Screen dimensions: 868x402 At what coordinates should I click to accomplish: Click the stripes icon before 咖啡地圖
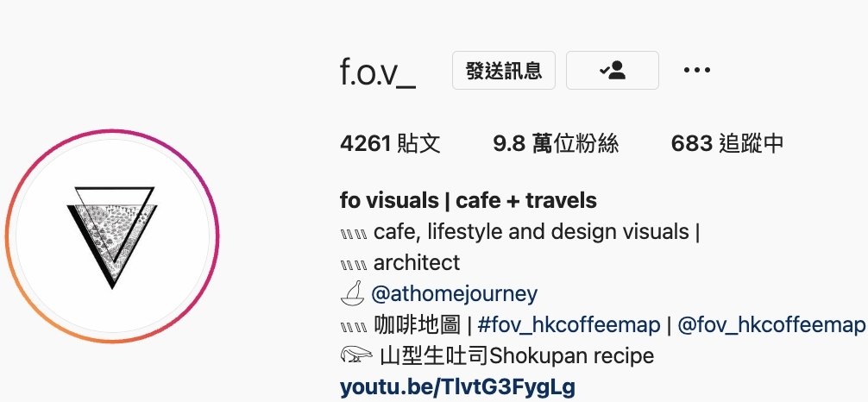354,327
